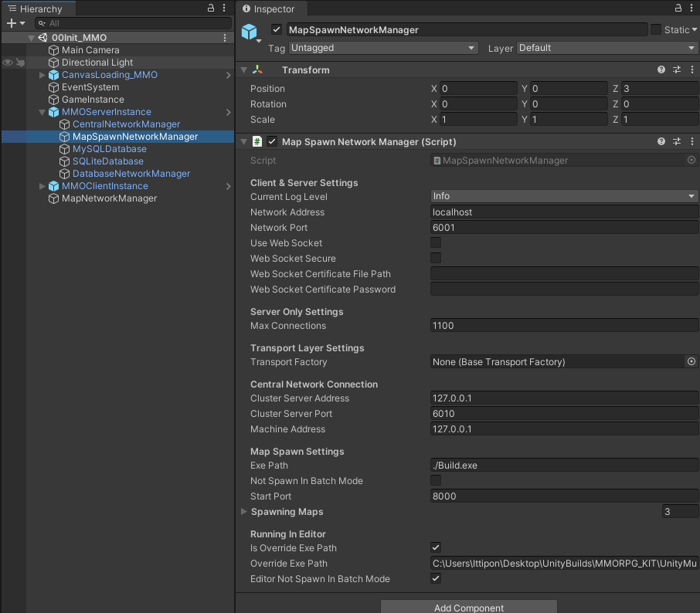Click the Add Component button

[467, 607]
